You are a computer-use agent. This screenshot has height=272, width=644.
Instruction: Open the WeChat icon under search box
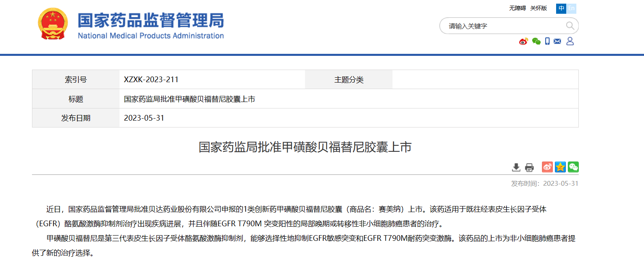(x=536, y=41)
